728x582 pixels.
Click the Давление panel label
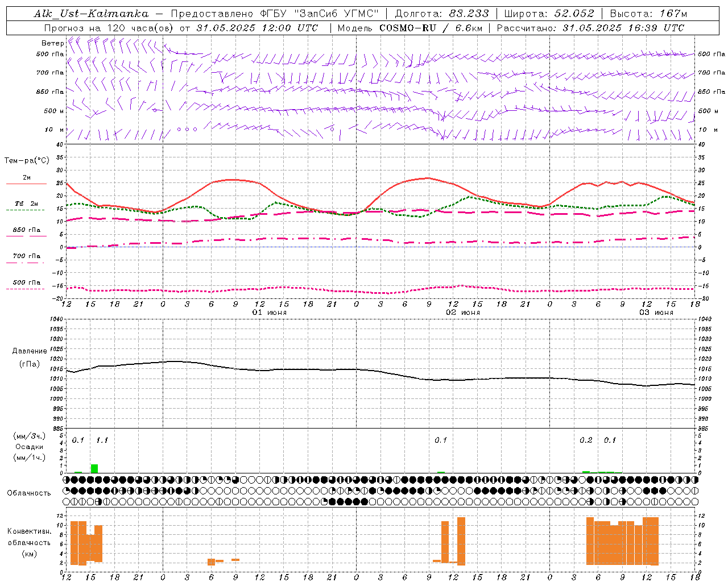(30, 351)
